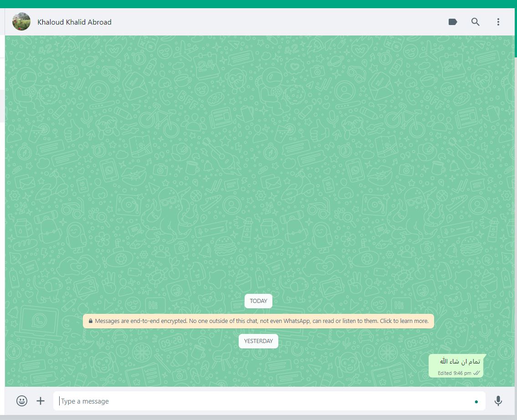Image resolution: width=517 pixels, height=420 pixels.
Task: Search messages with the magnifier icon
Action: pyautogui.click(x=475, y=22)
